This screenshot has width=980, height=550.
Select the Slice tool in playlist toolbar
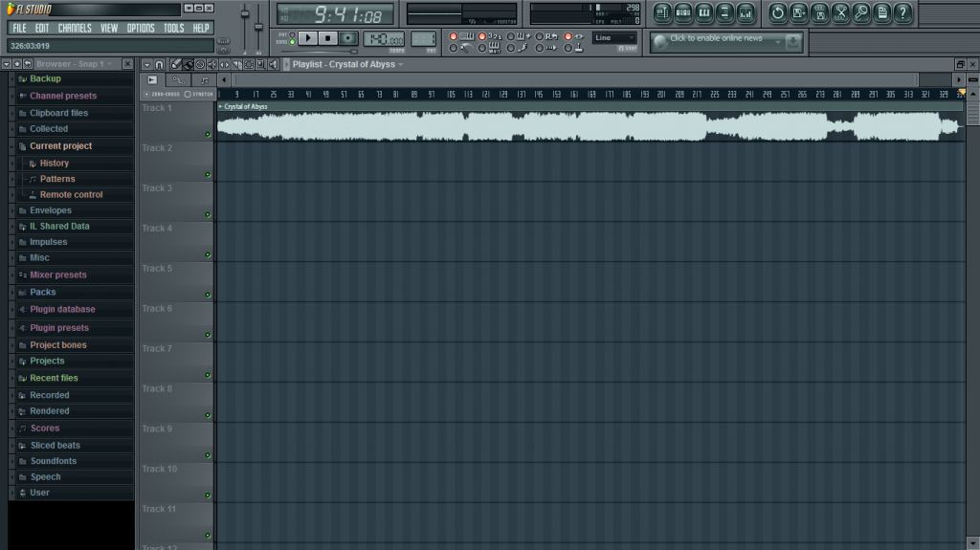pyautogui.click(x=237, y=64)
